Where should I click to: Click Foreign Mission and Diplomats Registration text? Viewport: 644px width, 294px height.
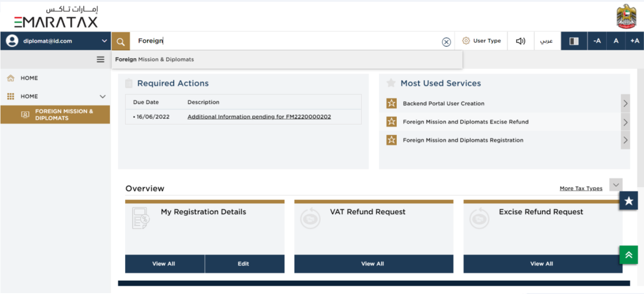click(463, 140)
